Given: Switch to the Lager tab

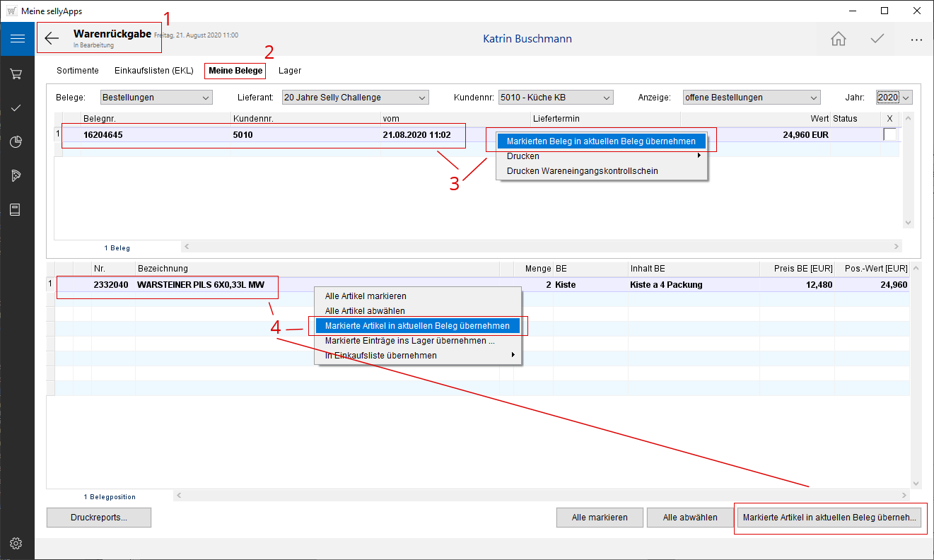Looking at the screenshot, I should (x=290, y=71).
